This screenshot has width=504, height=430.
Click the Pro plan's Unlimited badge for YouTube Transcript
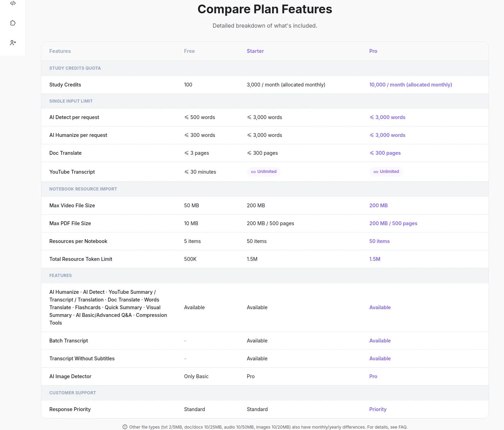coord(386,172)
